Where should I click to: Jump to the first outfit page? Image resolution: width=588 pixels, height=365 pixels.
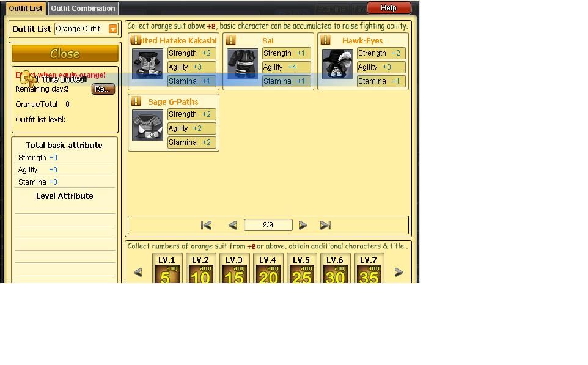click(206, 225)
